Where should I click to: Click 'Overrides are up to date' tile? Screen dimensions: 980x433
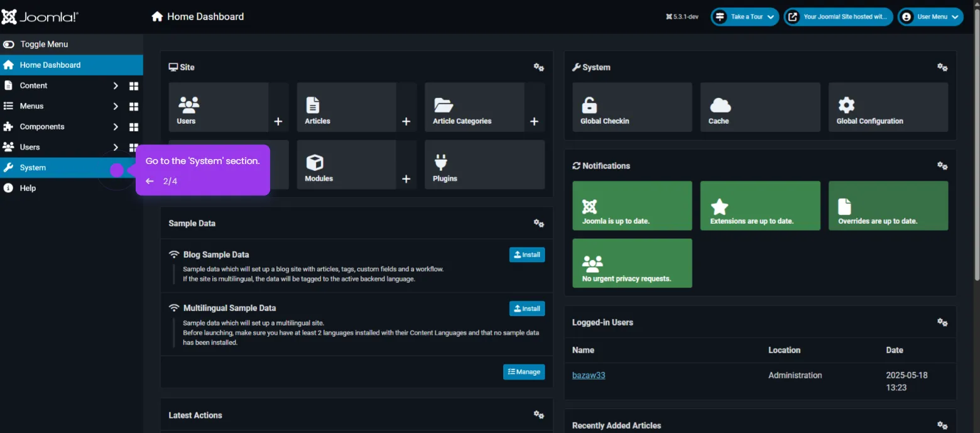tap(888, 206)
